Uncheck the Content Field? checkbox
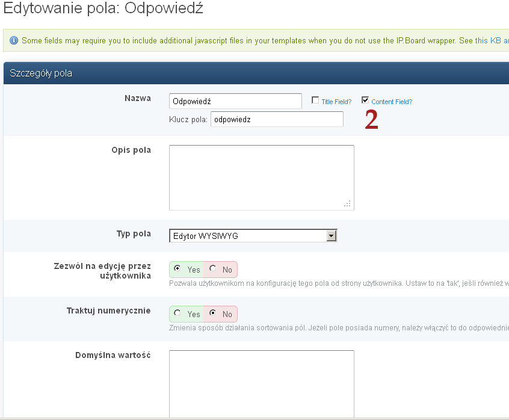509x420 pixels. pyautogui.click(x=365, y=100)
